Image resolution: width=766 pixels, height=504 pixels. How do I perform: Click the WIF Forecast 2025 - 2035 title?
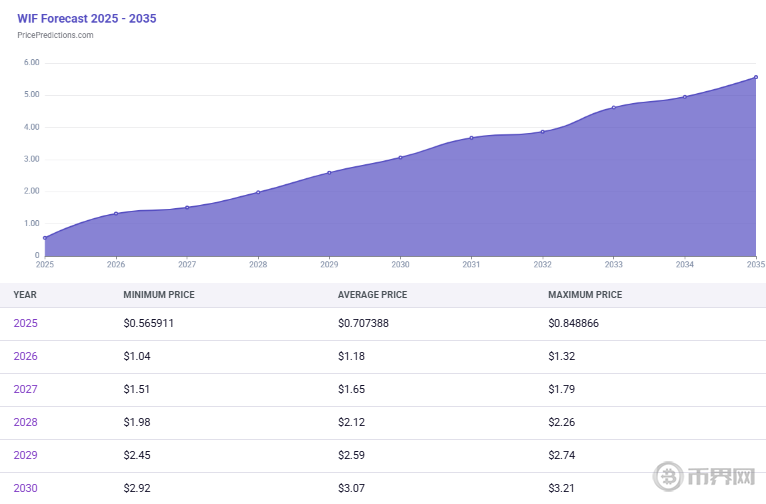pos(87,18)
